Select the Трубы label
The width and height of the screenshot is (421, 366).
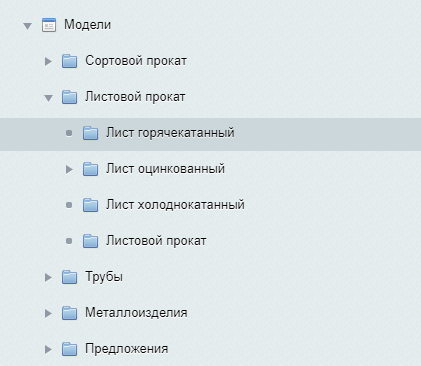(104, 277)
